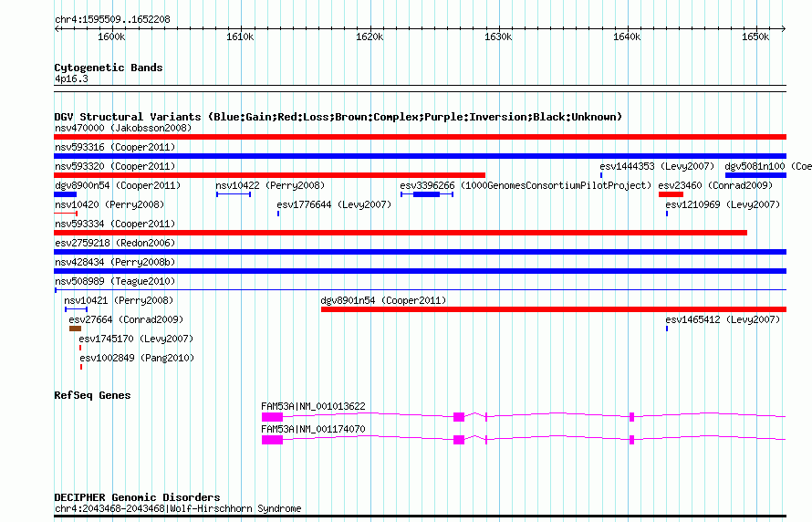The width and height of the screenshot is (812, 522).
Task: Click esv1210969 (Levy2007) marker
Action: click(x=667, y=214)
